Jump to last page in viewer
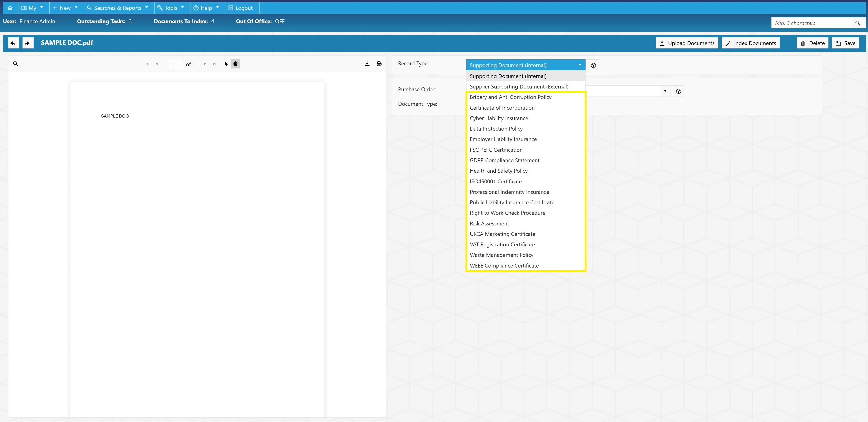Viewport: 868px width, 422px height. point(214,64)
